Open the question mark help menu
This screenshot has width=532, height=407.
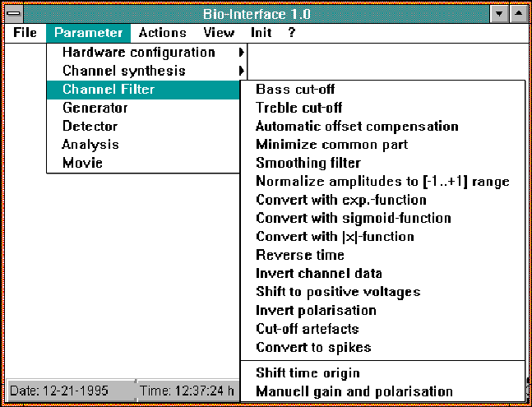[291, 33]
